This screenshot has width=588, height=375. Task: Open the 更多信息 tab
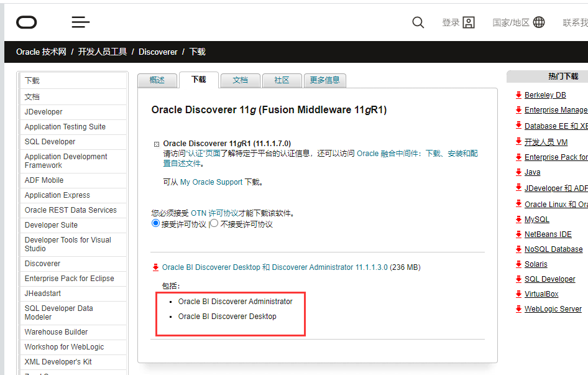tap(324, 80)
